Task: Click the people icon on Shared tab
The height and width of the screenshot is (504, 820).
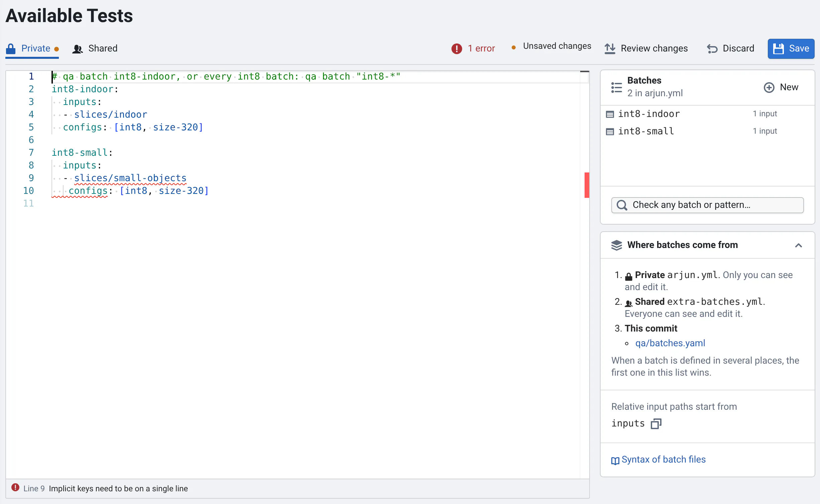Action: (78, 49)
